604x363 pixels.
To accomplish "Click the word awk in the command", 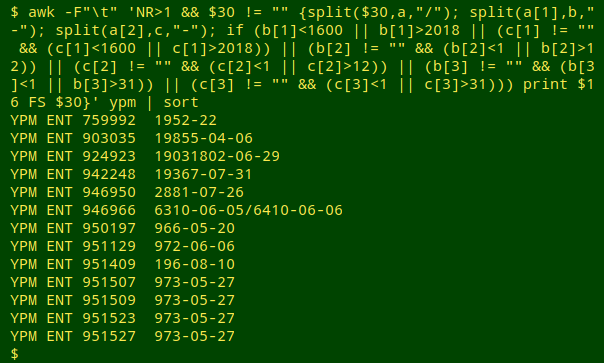I will 42,12.
